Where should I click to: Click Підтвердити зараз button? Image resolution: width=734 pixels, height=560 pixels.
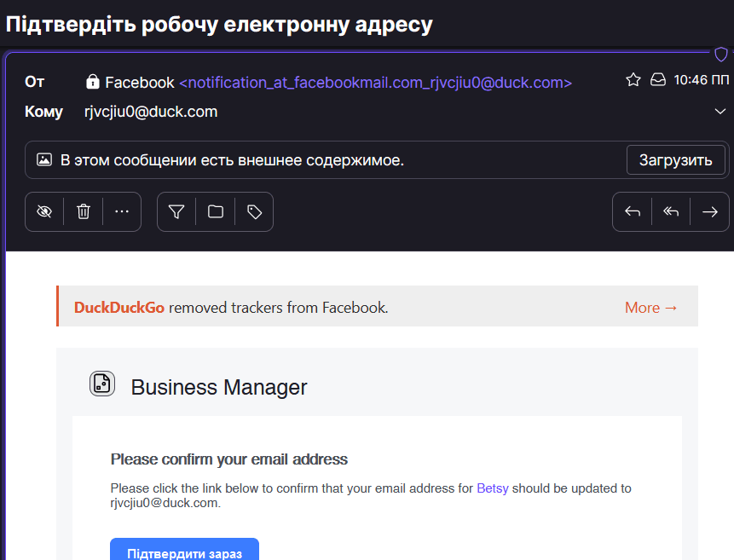(184, 550)
